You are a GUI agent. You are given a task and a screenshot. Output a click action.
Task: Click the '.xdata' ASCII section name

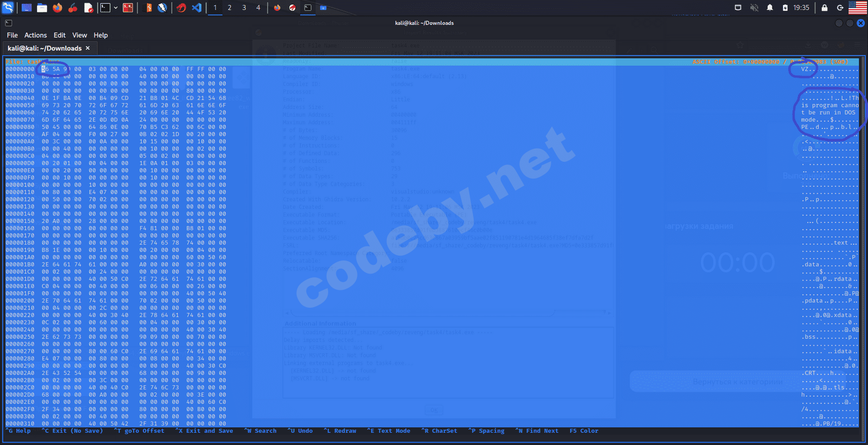[x=841, y=315]
